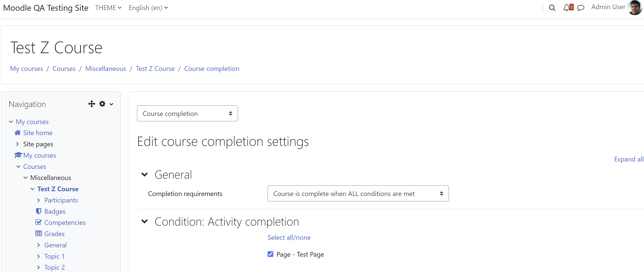Open Site home in Navigation
Image resolution: width=644 pixels, height=272 pixels.
pos(38,133)
